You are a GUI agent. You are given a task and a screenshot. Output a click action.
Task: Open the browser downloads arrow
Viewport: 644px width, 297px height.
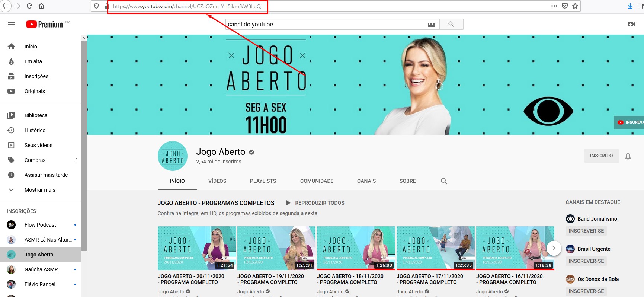click(630, 6)
